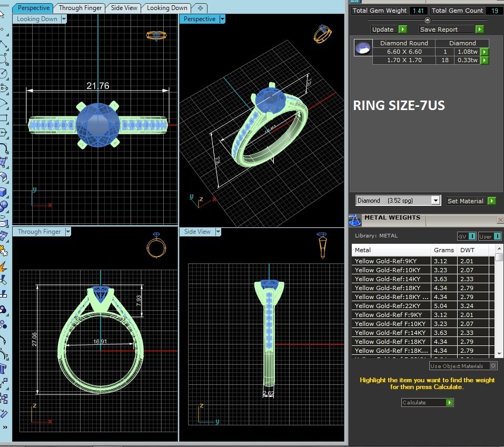Click the green arrow next to Update
Viewport: 504px width, 447px height.
click(402, 29)
